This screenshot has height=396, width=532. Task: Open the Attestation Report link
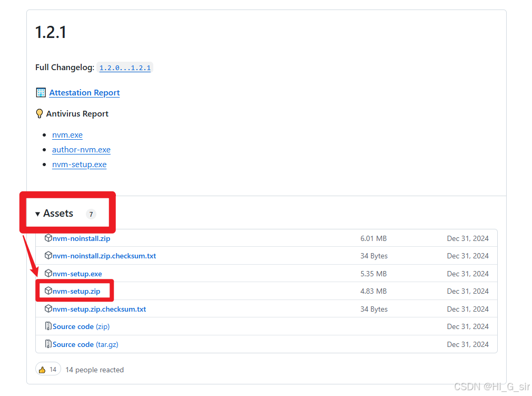pos(84,93)
